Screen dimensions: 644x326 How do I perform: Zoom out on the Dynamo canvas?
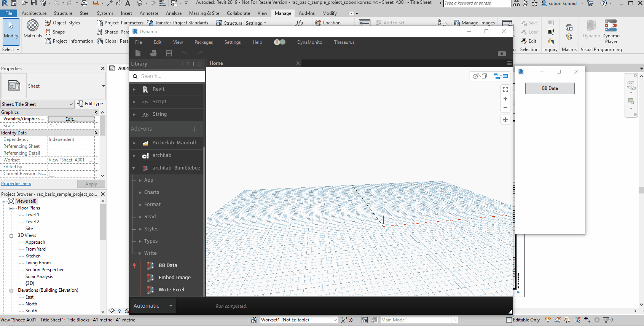[505, 107]
